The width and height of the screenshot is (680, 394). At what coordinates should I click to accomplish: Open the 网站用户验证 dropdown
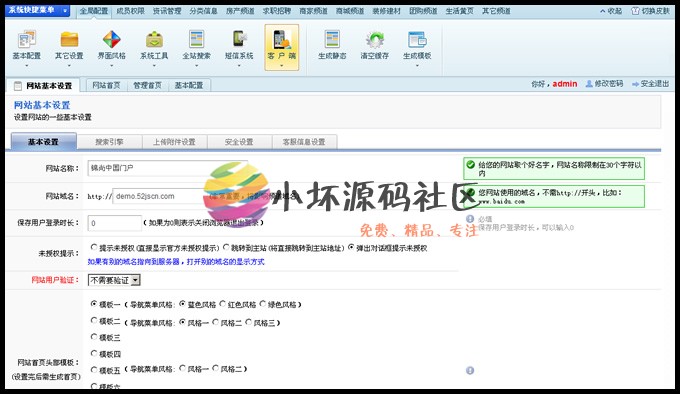114,280
